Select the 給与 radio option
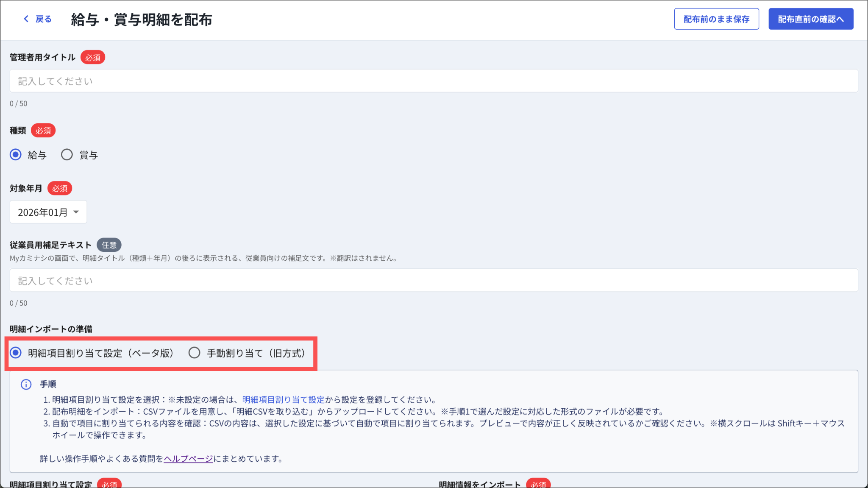The height and width of the screenshot is (488, 868). [16, 155]
